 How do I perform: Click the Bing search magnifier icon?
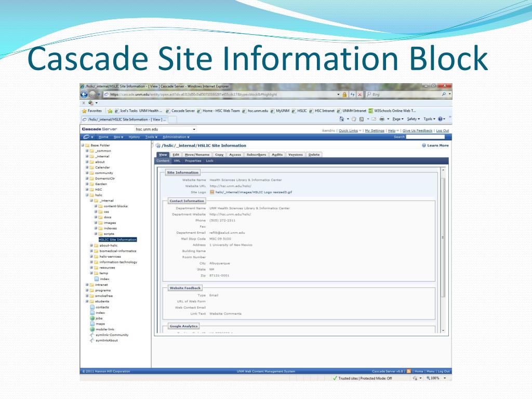(x=444, y=94)
